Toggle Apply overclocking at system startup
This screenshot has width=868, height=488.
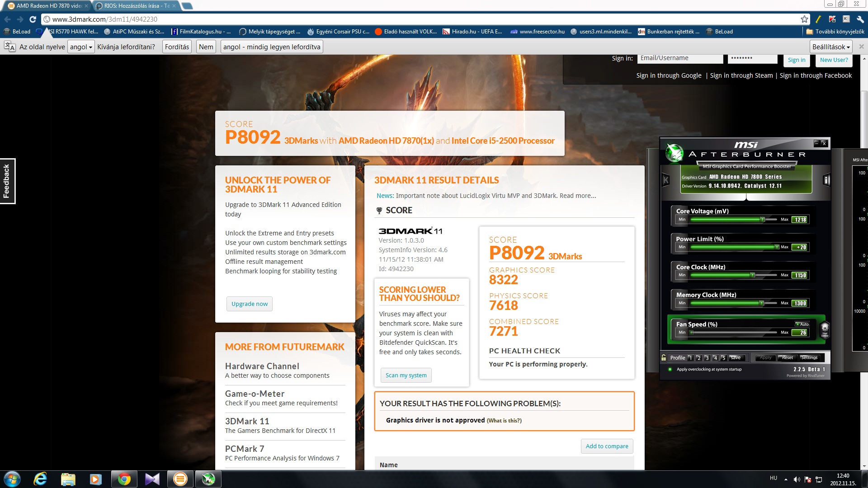pyautogui.click(x=670, y=369)
